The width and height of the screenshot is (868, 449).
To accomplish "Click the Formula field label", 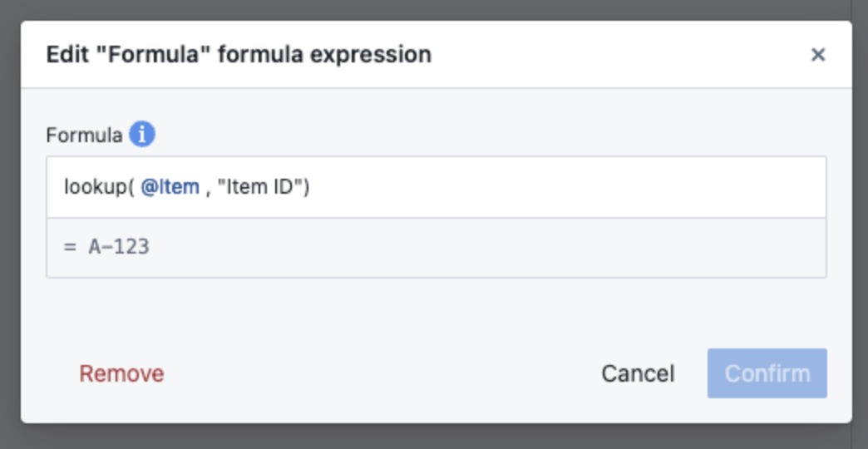I will pyautogui.click(x=84, y=135).
